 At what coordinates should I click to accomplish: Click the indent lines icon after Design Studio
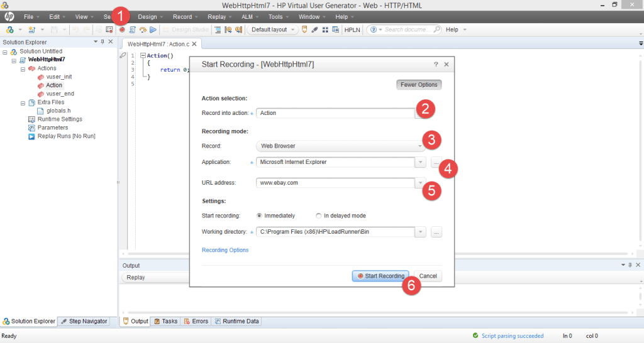[218, 30]
